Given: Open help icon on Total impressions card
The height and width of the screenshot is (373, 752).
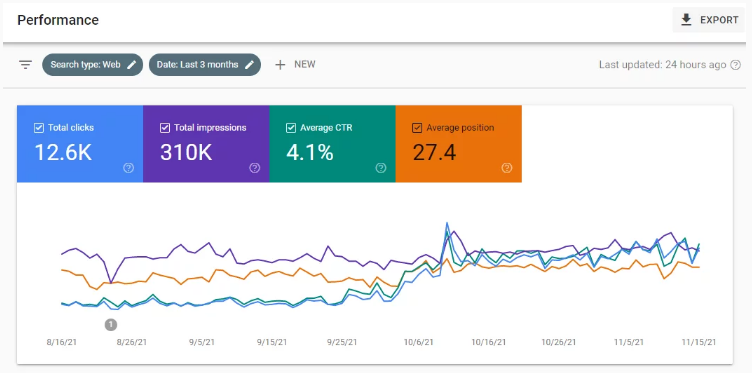Looking at the screenshot, I should pyautogui.click(x=255, y=168).
